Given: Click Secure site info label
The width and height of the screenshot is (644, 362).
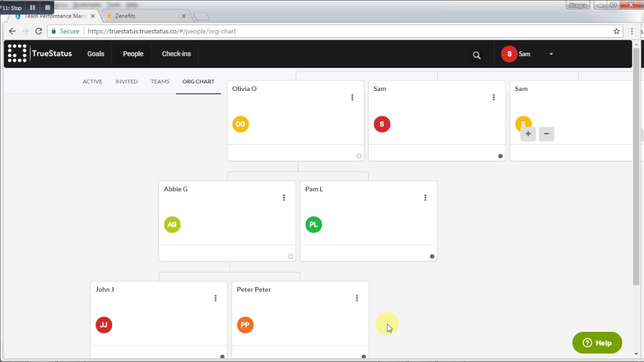Looking at the screenshot, I should click(x=64, y=31).
